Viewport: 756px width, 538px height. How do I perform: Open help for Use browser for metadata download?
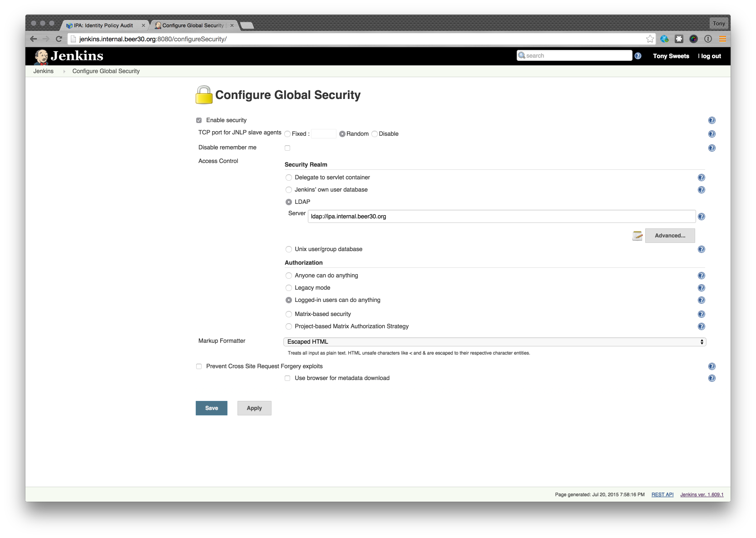tap(712, 378)
